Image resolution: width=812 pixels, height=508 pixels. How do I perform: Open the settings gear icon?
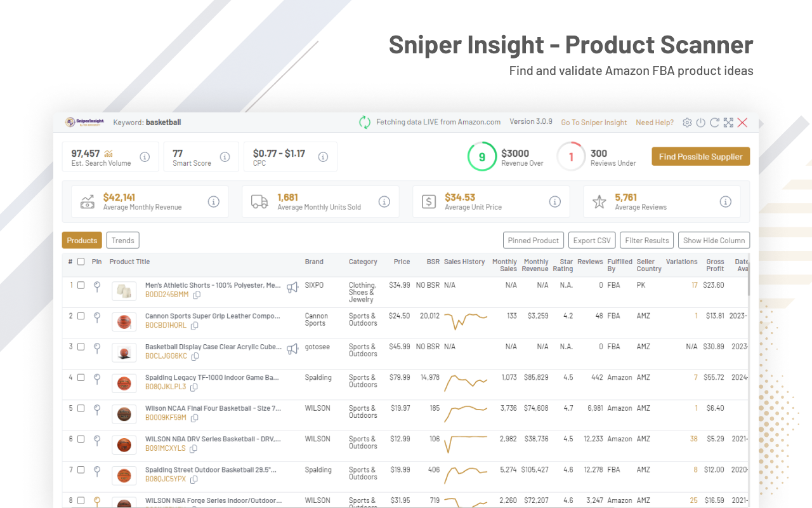click(x=687, y=123)
